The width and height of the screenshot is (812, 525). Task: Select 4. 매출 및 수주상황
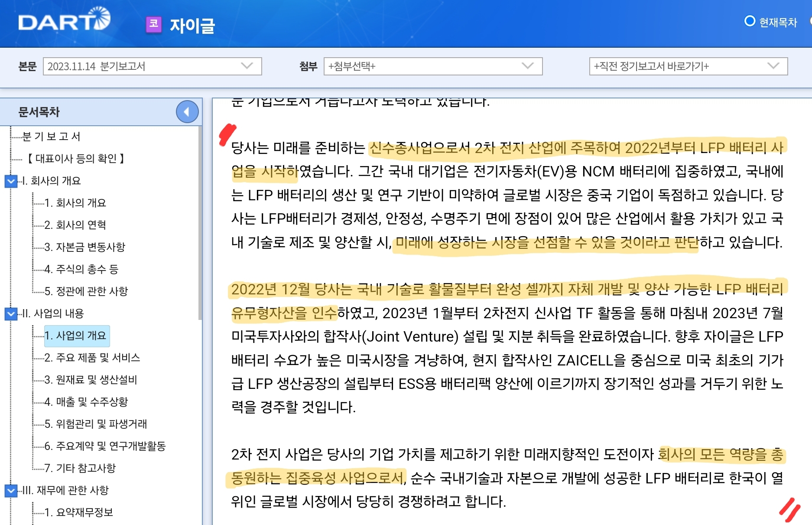tap(87, 402)
